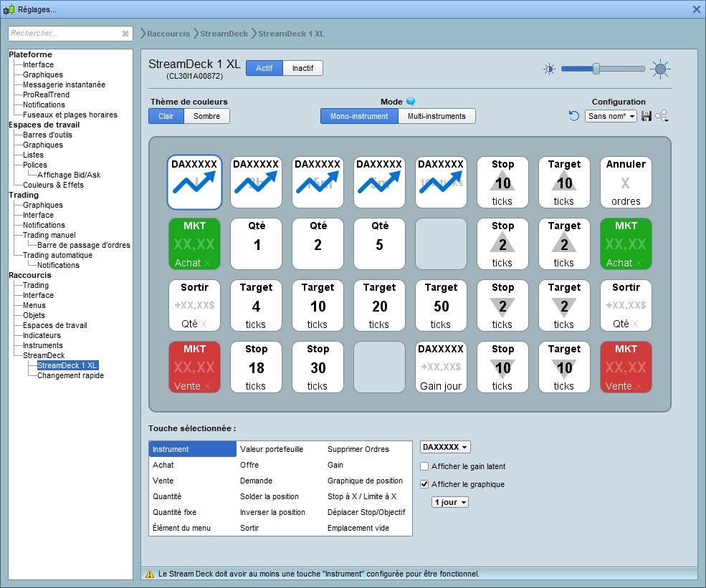The image size is (706, 588).
Task: Choose Solder la position key type
Action: pos(269,496)
